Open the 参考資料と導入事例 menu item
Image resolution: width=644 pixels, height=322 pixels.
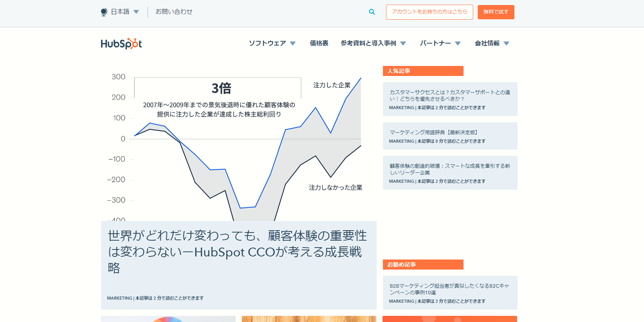[x=368, y=43]
